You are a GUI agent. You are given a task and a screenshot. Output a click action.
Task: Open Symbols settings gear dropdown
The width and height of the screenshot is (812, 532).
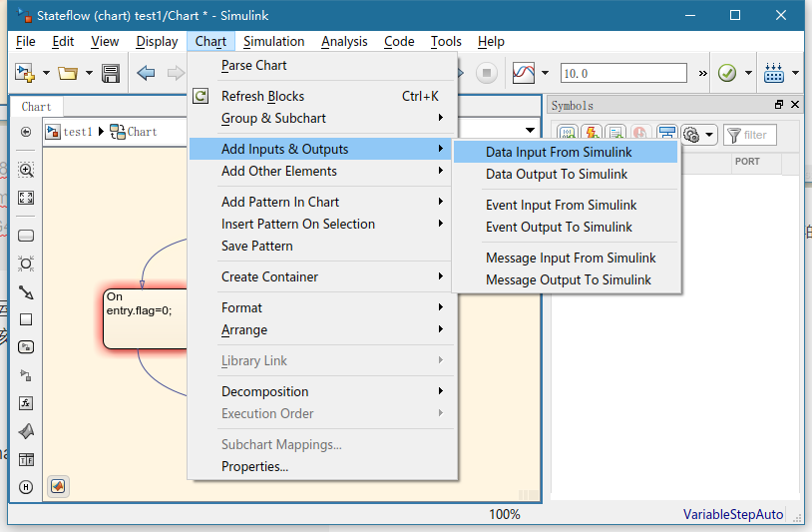pos(698,135)
